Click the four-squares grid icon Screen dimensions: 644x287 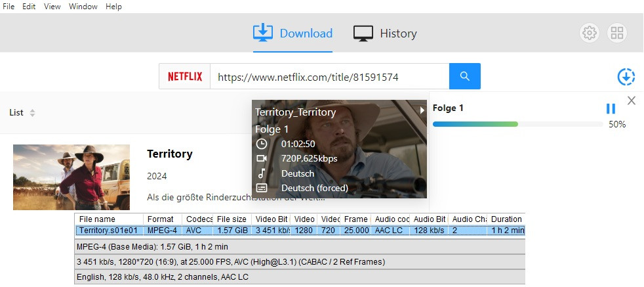617,33
